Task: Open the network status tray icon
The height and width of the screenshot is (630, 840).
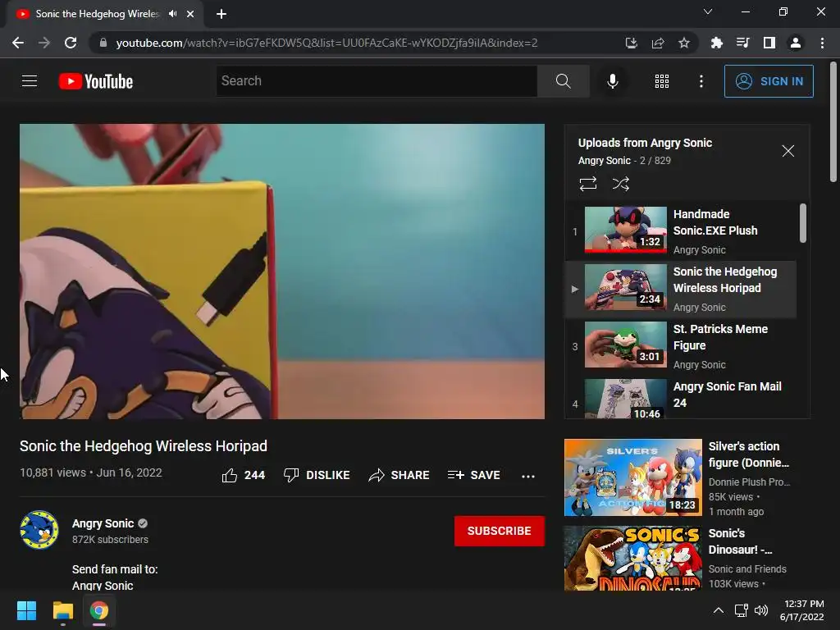Action: [741, 610]
